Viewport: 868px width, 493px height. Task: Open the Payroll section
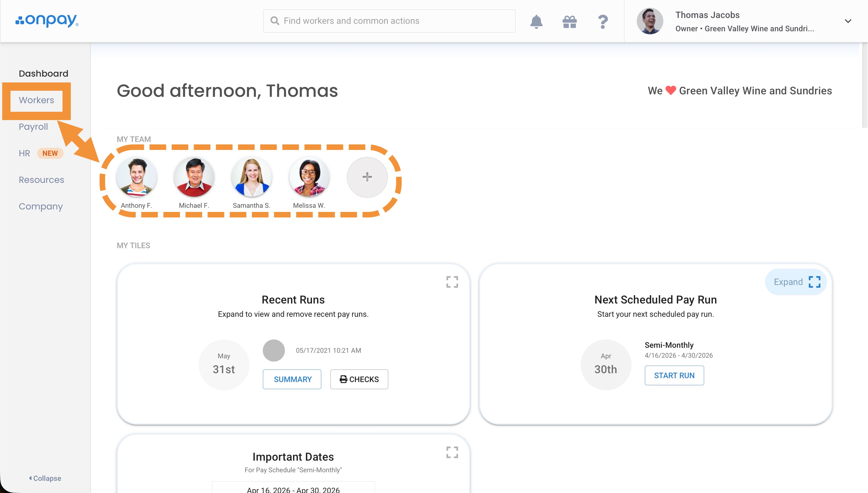33,127
